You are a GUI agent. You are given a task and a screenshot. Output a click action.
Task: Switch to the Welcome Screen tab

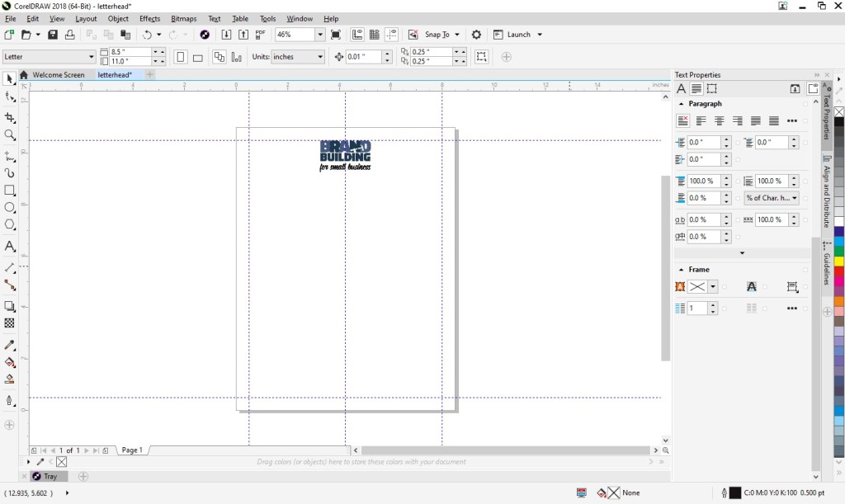[58, 75]
